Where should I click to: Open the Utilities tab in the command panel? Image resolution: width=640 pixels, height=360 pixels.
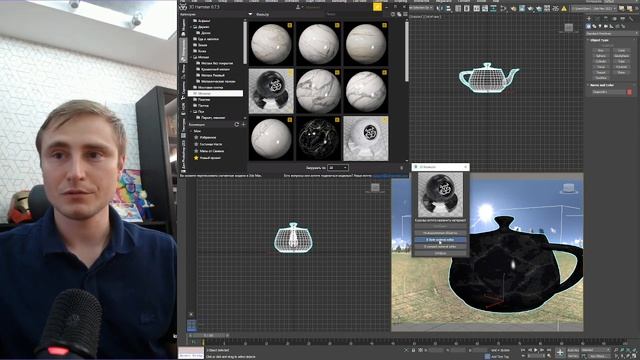pyautogui.click(x=631, y=19)
